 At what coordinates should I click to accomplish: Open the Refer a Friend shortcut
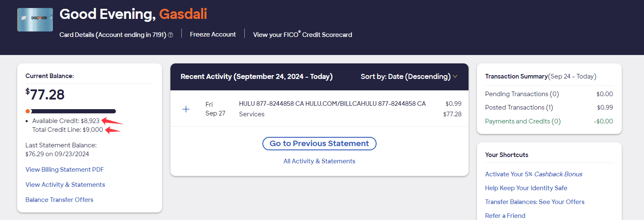[505, 216]
